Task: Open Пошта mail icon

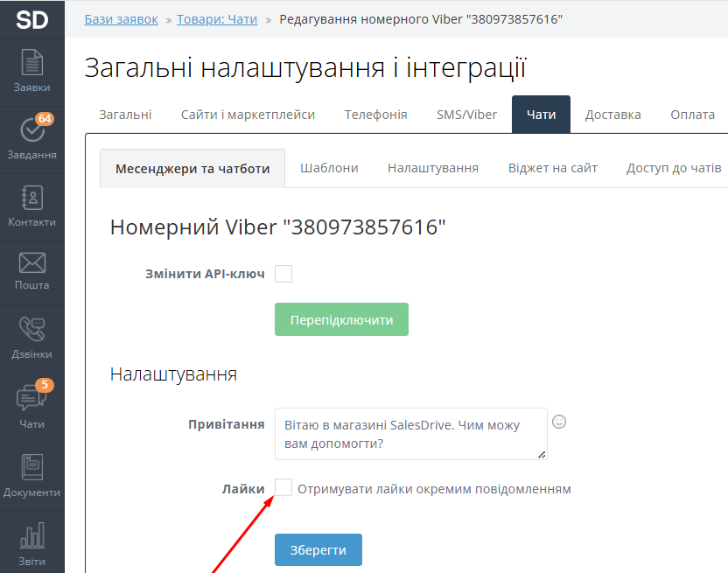Action: click(x=31, y=271)
